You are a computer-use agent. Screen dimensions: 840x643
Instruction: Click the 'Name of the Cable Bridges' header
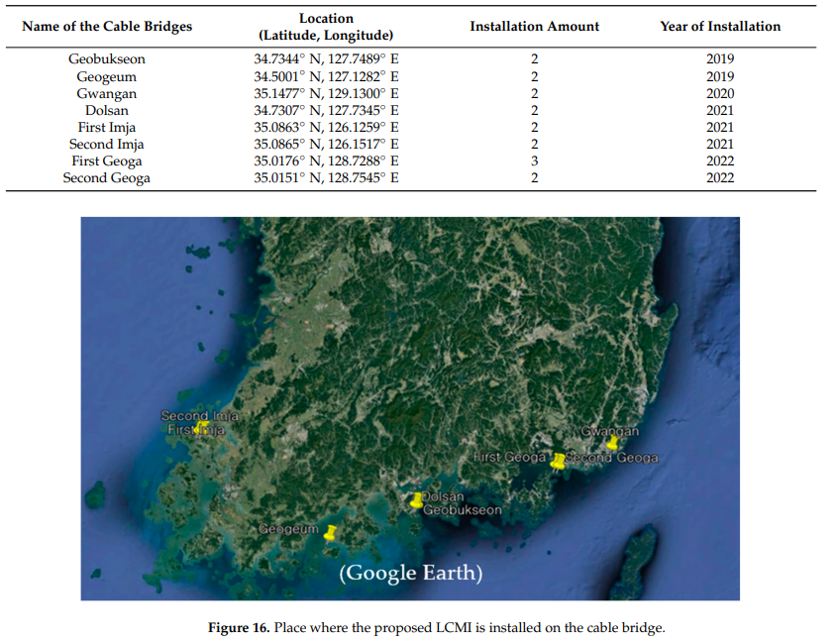click(106, 27)
